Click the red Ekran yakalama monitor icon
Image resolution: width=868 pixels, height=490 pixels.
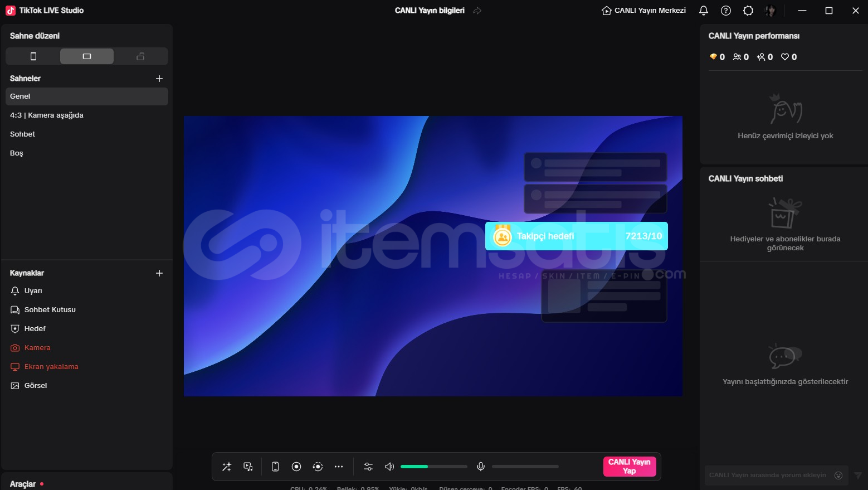coord(15,367)
